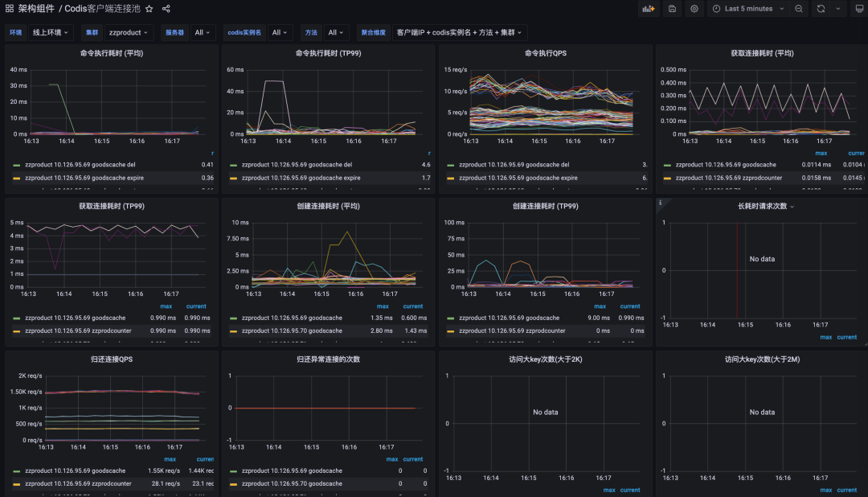This screenshot has width=868, height=497.
Task: Click the 架构组件 folder breadcrumb
Action: (x=36, y=9)
